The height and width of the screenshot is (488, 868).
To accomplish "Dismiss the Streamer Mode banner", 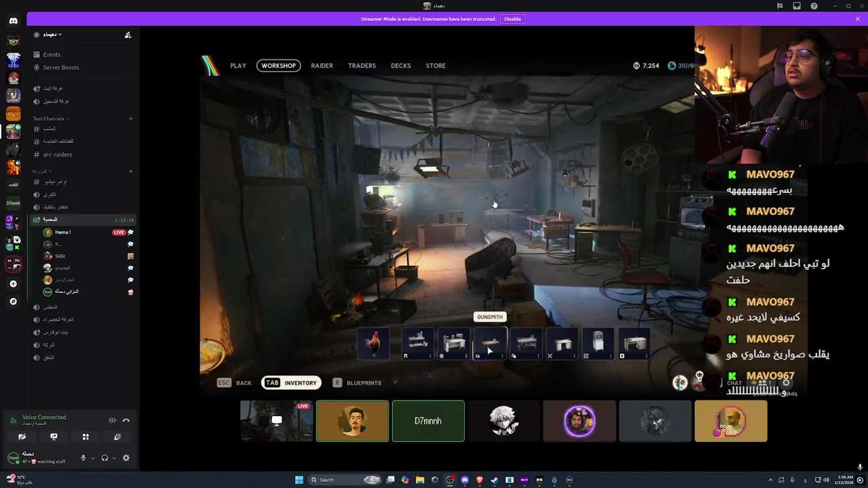I will (x=857, y=19).
